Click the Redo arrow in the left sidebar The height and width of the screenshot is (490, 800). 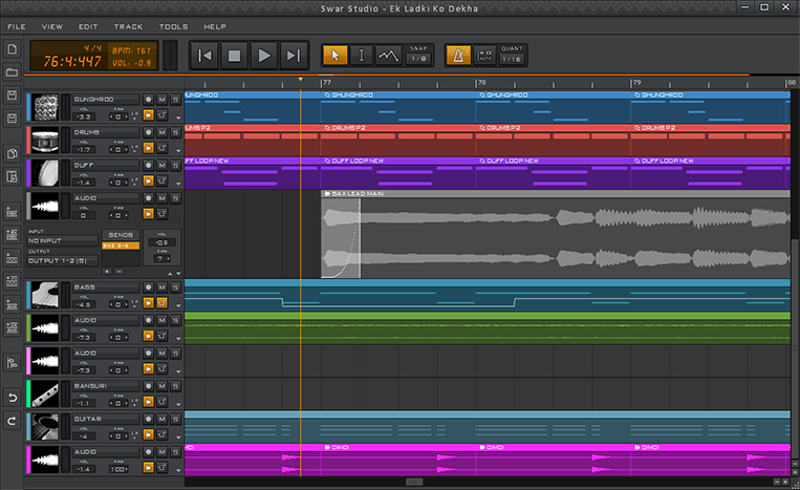(x=12, y=421)
